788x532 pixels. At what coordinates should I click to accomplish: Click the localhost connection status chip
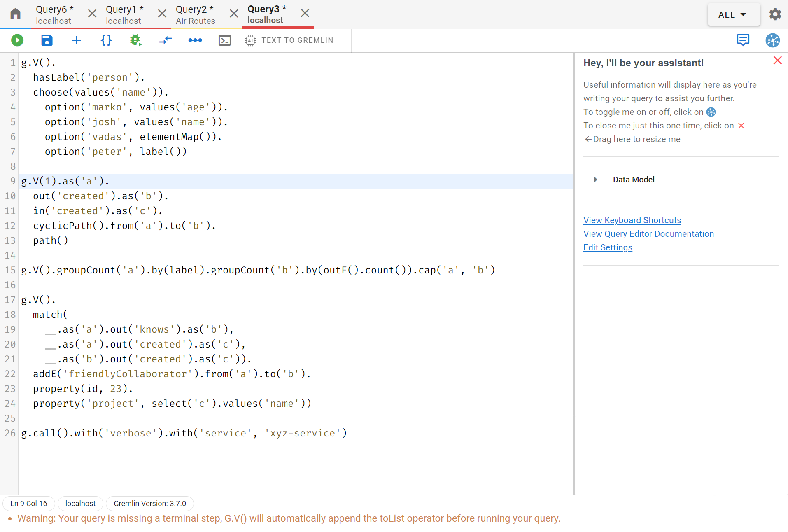tap(80, 503)
